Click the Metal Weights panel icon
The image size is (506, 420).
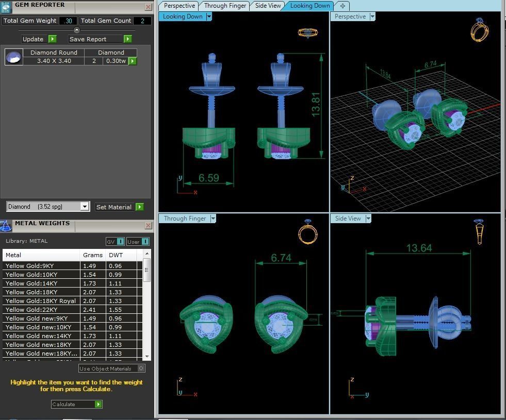(6, 226)
